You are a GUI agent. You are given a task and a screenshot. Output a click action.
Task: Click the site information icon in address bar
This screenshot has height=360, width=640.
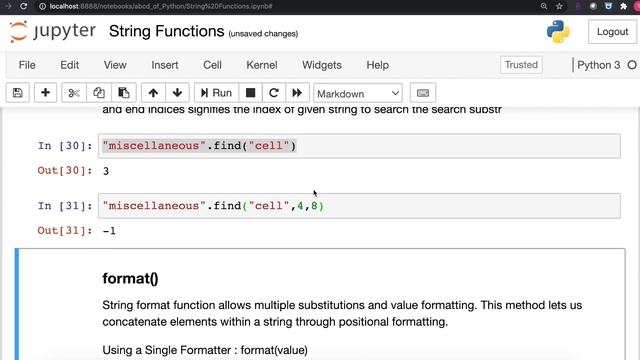[42, 6]
